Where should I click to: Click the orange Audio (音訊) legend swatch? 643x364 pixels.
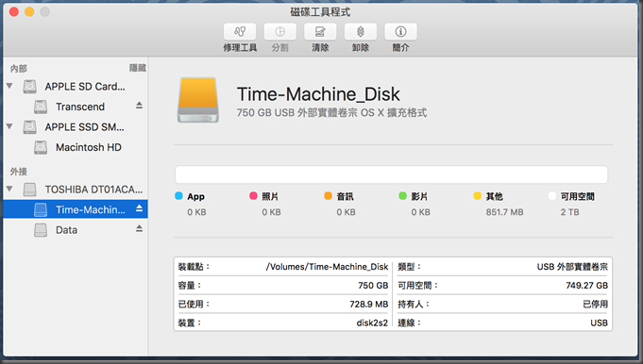click(x=328, y=196)
